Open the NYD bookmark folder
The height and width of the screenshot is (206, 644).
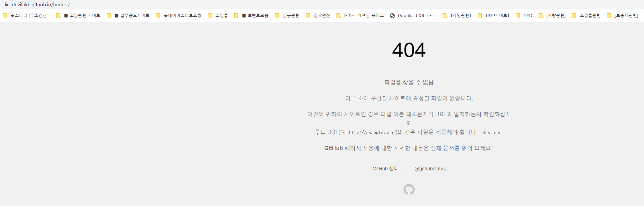pos(524,16)
